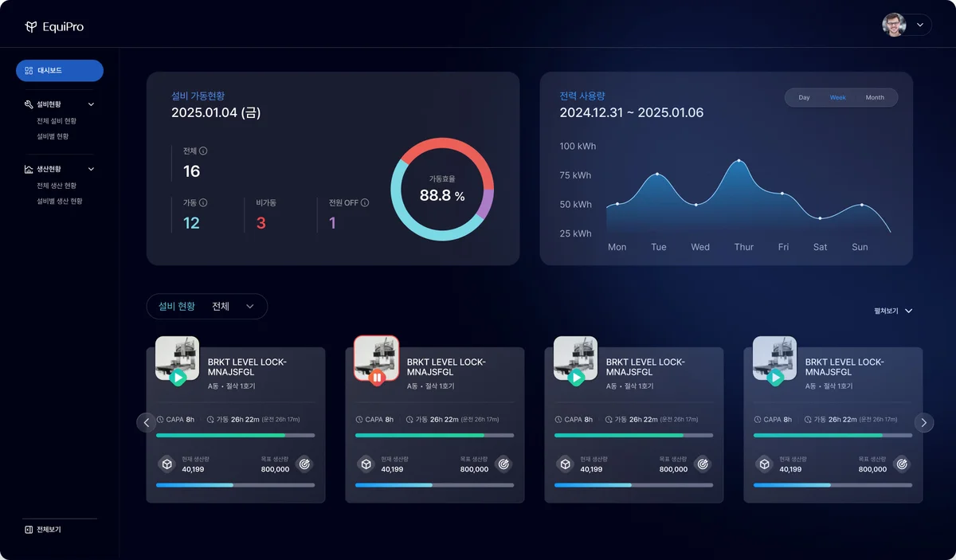Click info icon beside 전원 OFF
956x560 pixels.
tap(365, 203)
